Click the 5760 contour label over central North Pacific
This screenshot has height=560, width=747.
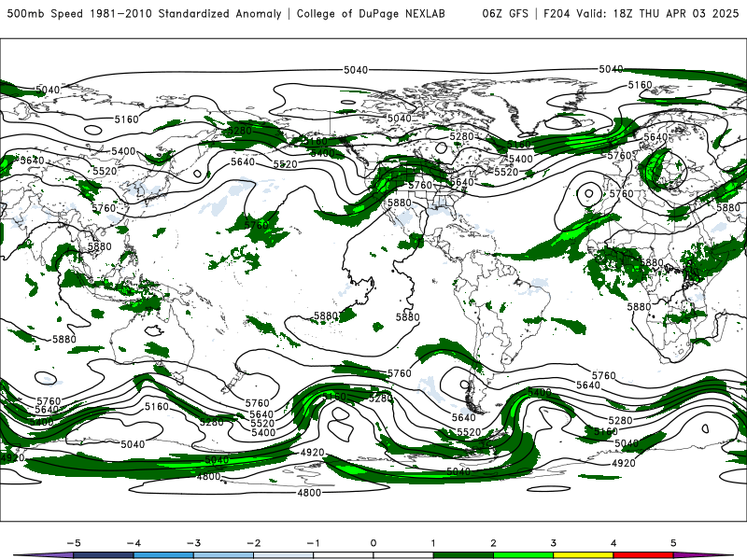256,225
